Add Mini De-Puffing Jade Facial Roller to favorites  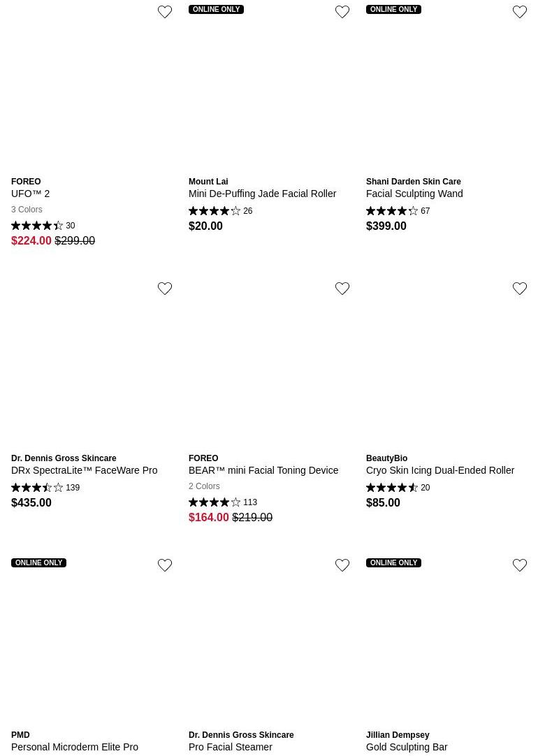342,12
